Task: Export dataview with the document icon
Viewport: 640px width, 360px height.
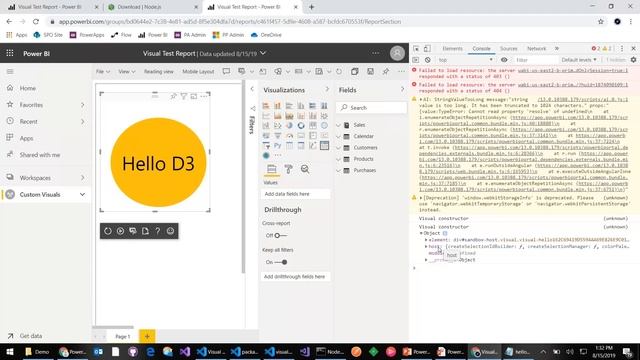Action: (145, 231)
